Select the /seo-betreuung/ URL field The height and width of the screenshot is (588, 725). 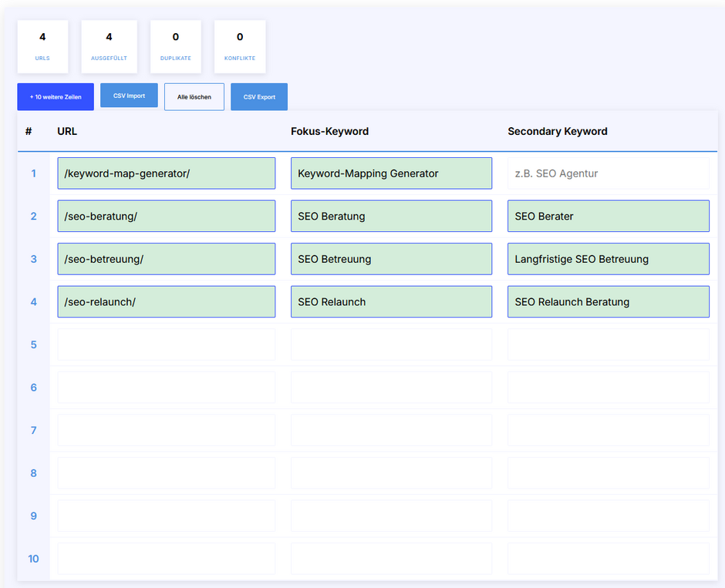[x=166, y=258]
